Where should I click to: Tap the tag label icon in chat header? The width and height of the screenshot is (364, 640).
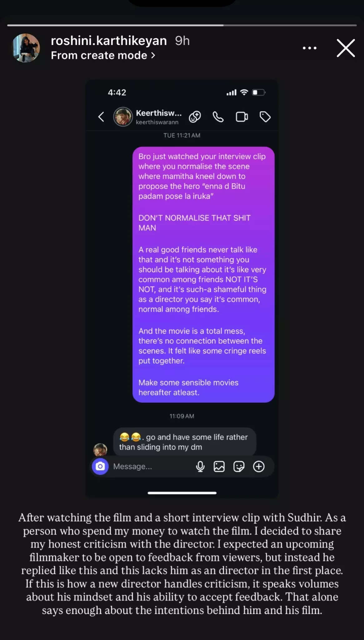(x=265, y=117)
